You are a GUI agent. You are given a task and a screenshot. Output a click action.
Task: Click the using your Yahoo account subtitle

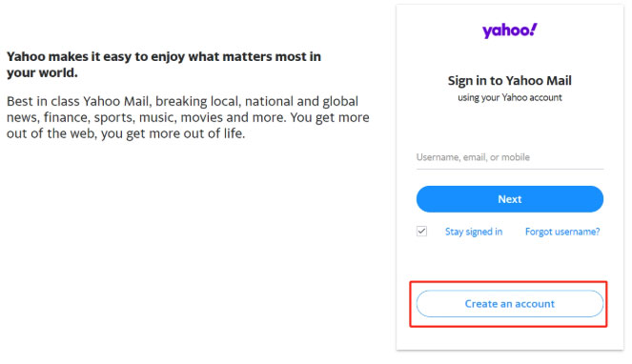pyautogui.click(x=509, y=97)
